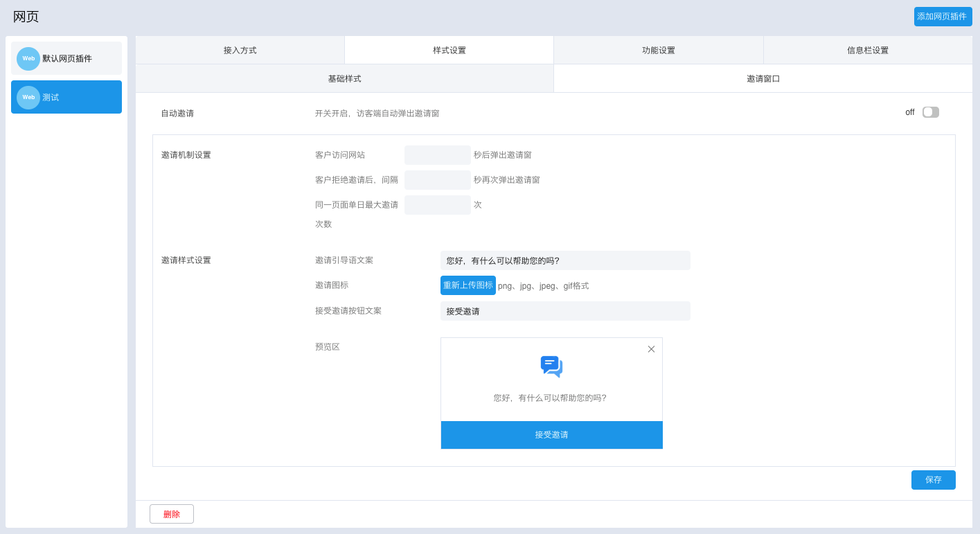Viewport: 980px width, 534px height.
Task: Close the invitation preview window
Action: coord(651,349)
